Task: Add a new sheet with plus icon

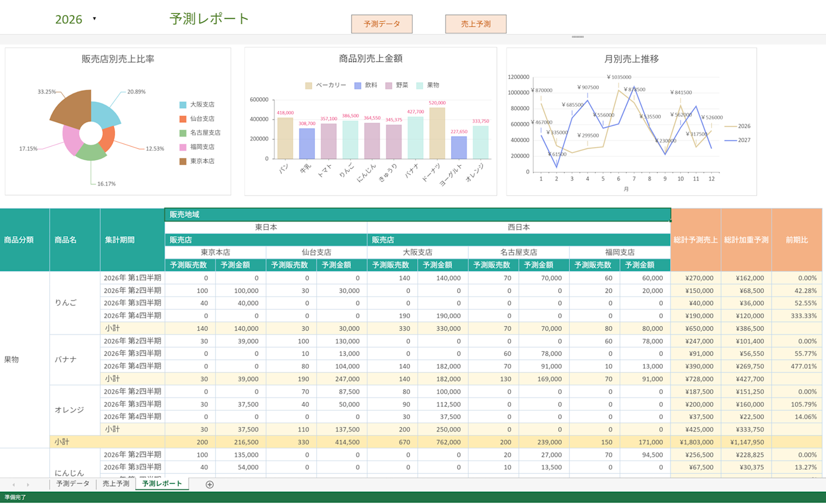Action: point(210,484)
